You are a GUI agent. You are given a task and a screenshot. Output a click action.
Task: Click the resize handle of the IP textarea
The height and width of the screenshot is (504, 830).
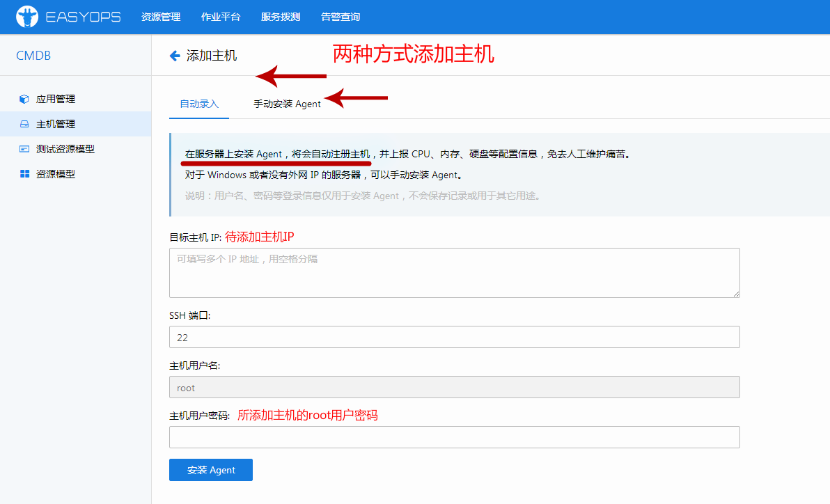736,294
